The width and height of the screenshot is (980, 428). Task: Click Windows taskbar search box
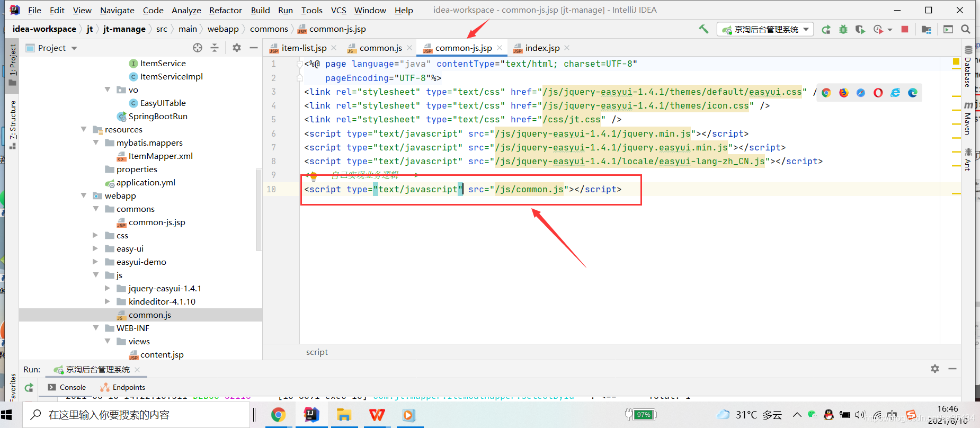136,415
